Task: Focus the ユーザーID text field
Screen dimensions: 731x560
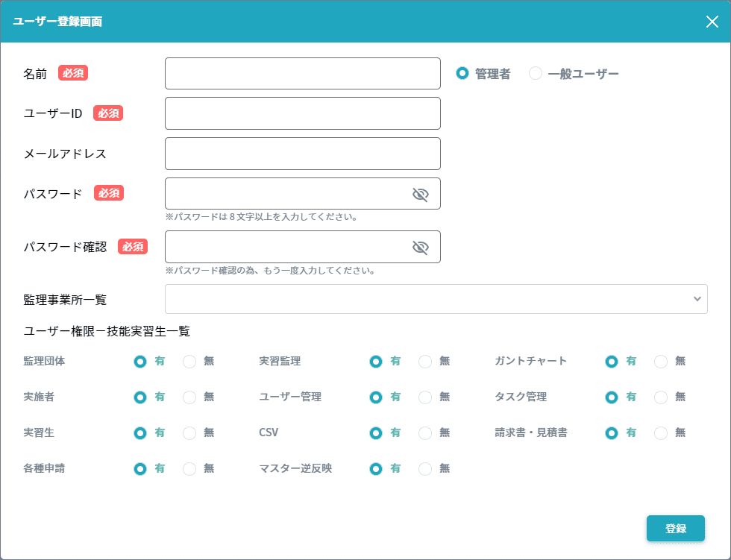Action: [x=302, y=113]
